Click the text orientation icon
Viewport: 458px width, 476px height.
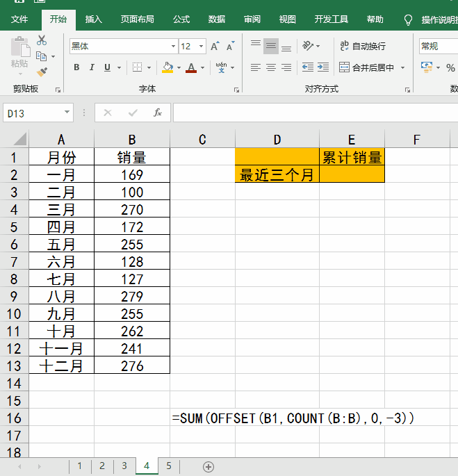[x=308, y=46]
